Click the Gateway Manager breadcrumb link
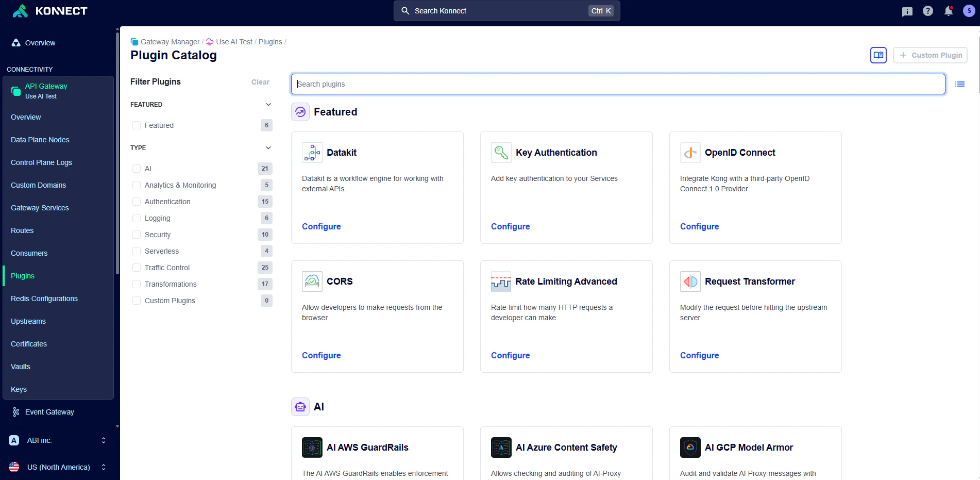 (170, 42)
